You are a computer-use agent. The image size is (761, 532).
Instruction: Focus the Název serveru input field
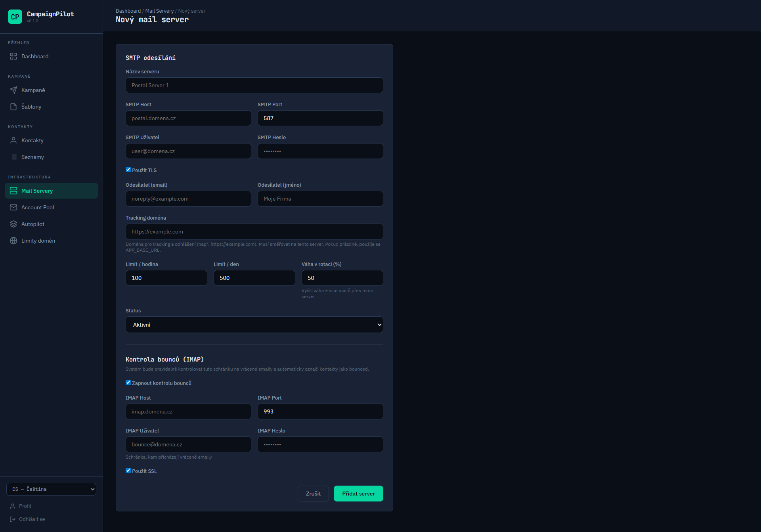coord(254,85)
